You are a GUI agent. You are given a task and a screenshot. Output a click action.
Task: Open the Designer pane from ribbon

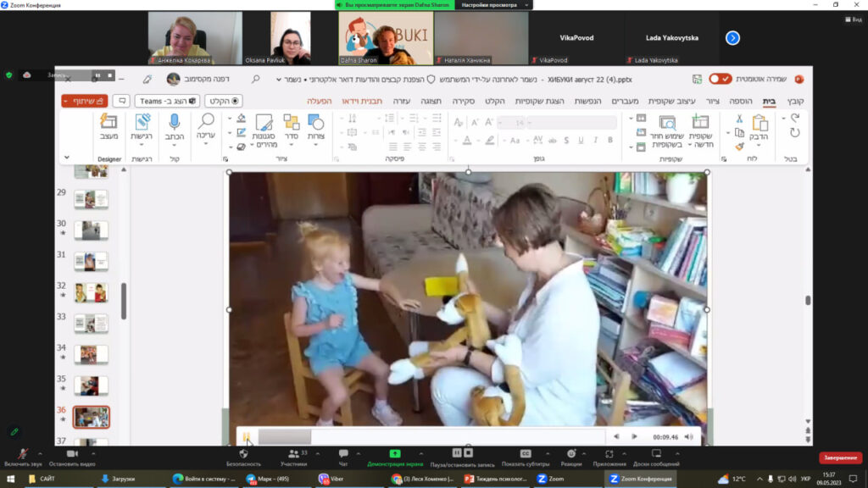click(x=108, y=123)
